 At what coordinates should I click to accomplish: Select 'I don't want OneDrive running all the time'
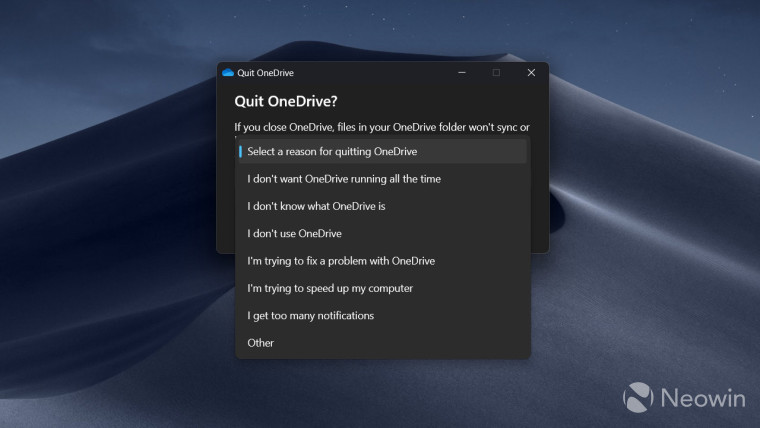(x=382, y=179)
